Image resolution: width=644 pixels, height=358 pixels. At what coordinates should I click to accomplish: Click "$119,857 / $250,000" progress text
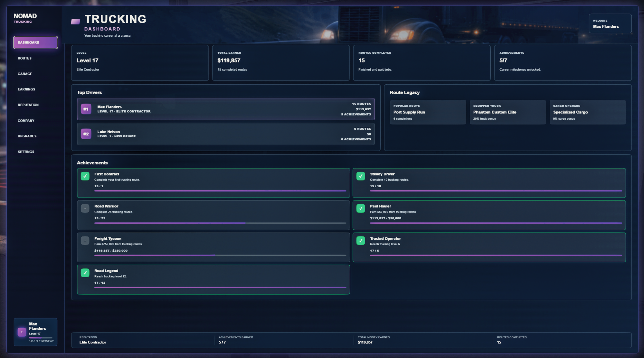[111, 251]
